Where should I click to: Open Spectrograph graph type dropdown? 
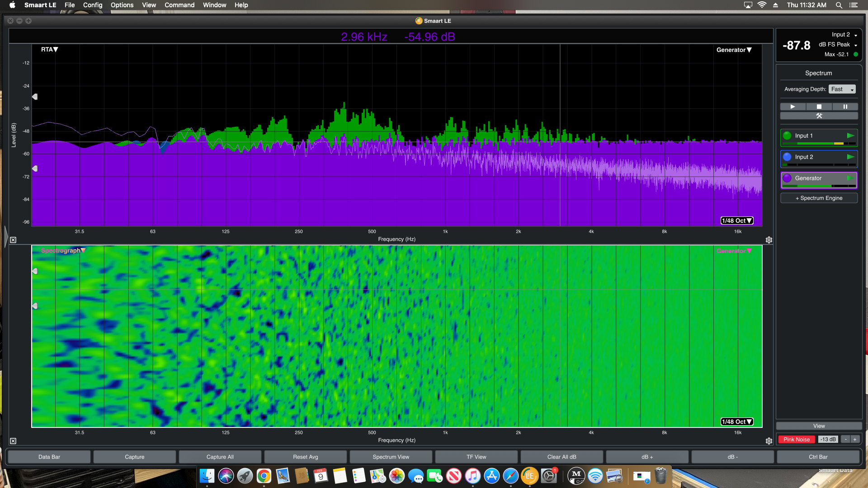tap(63, 250)
